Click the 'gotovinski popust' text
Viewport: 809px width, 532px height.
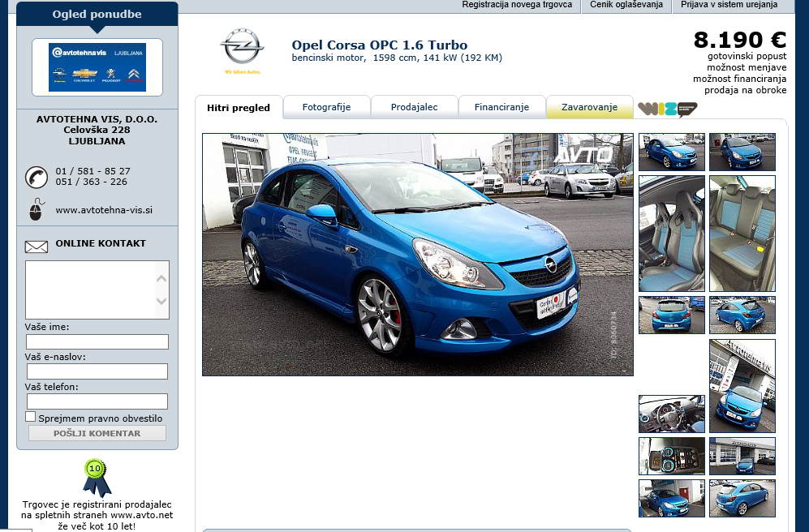pyautogui.click(x=747, y=56)
